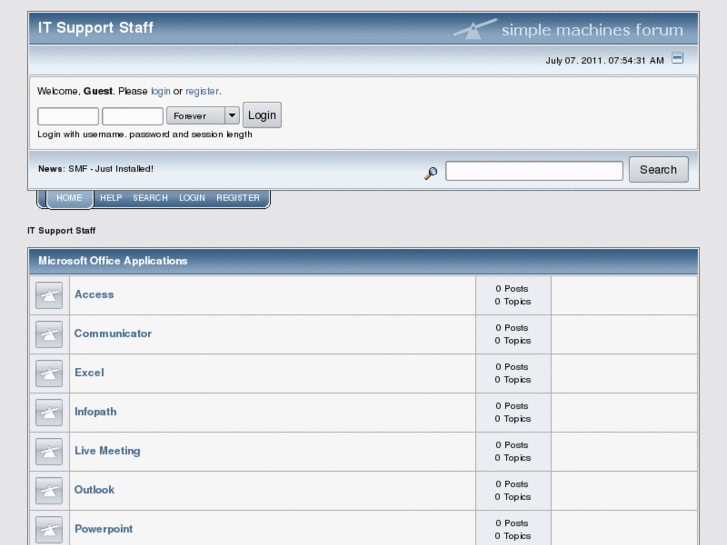Click the Login button
Viewport: 727px width, 545px height.
262,115
